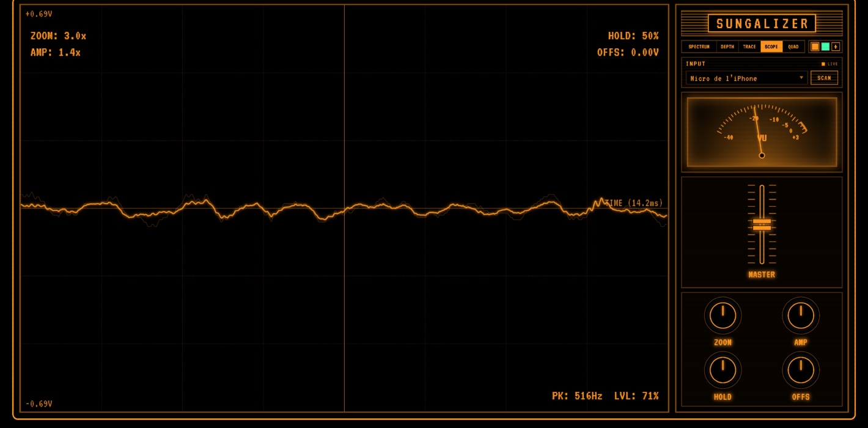Switch to the QUAD view tab

[793, 46]
